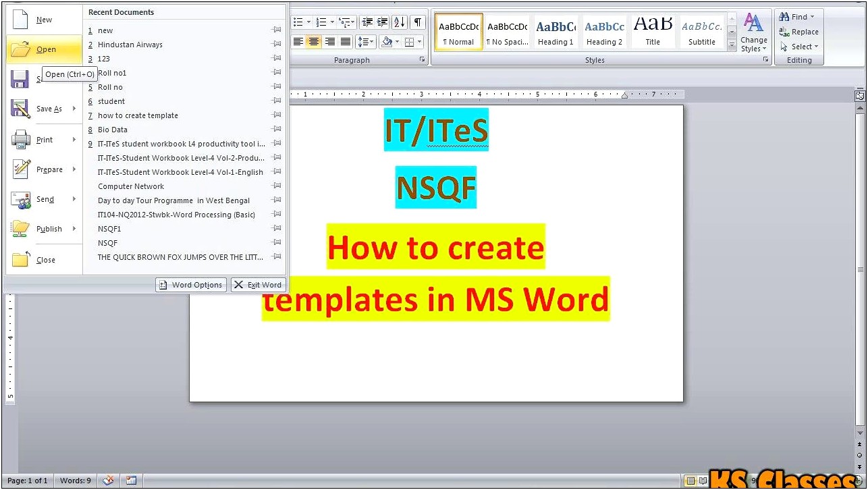Click the Save As icon
This screenshot has height=490, width=868.
pyautogui.click(x=20, y=109)
